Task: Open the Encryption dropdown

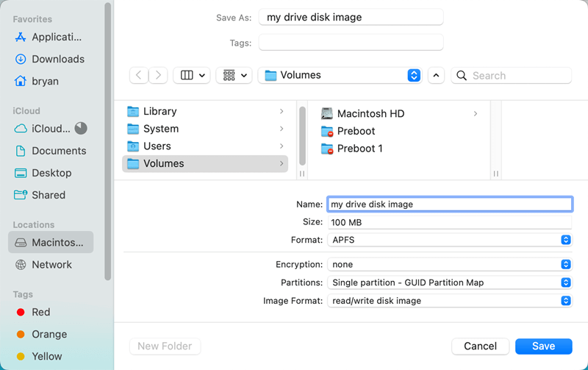Action: [449, 264]
